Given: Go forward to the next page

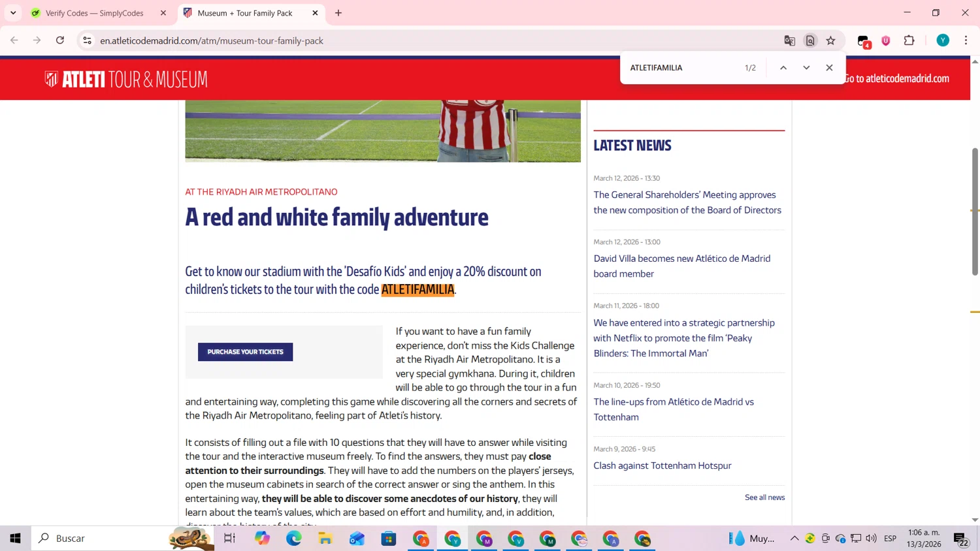Looking at the screenshot, I should click(x=37, y=40).
